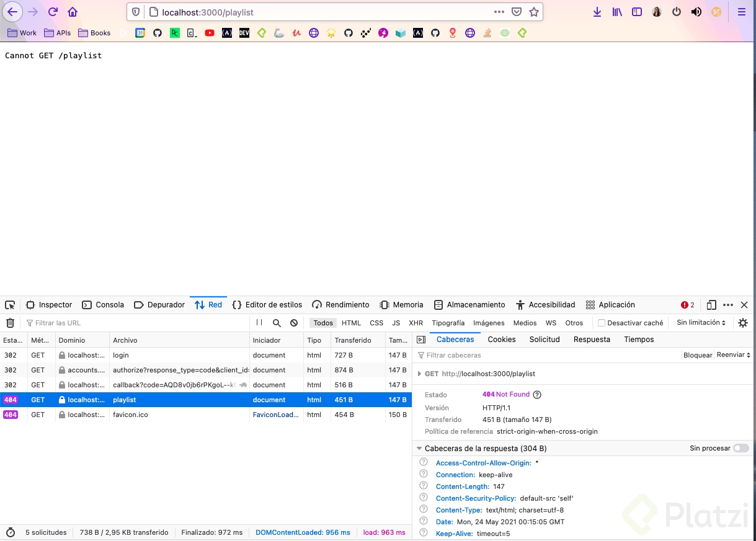
Task: Click the Bloquear button
Action: coord(697,354)
